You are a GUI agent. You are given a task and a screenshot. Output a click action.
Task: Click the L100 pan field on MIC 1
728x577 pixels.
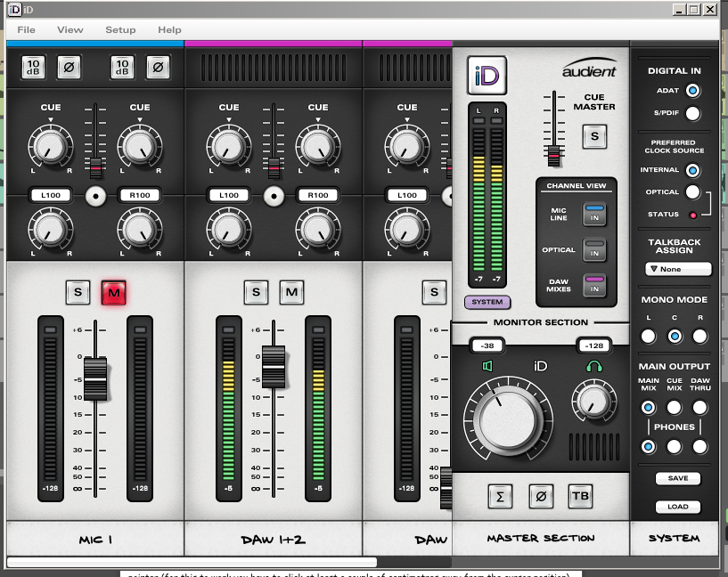(51, 195)
